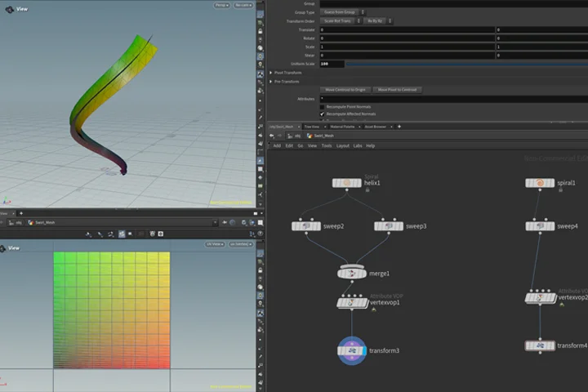Click Move Centroid to Origin button
588x392 pixels.
pyautogui.click(x=345, y=90)
